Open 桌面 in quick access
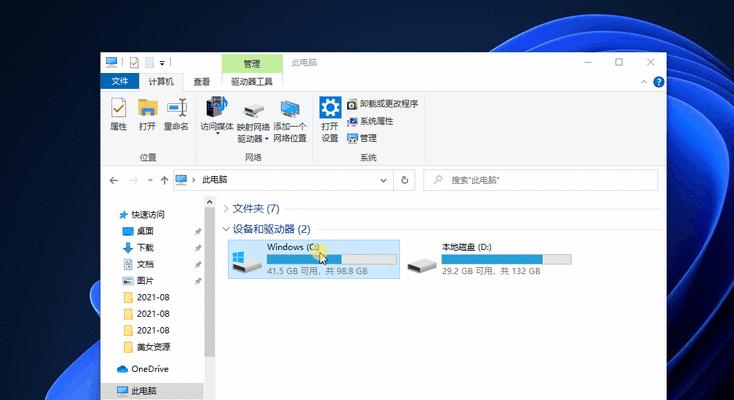This screenshot has height=400, width=734. (x=138, y=231)
